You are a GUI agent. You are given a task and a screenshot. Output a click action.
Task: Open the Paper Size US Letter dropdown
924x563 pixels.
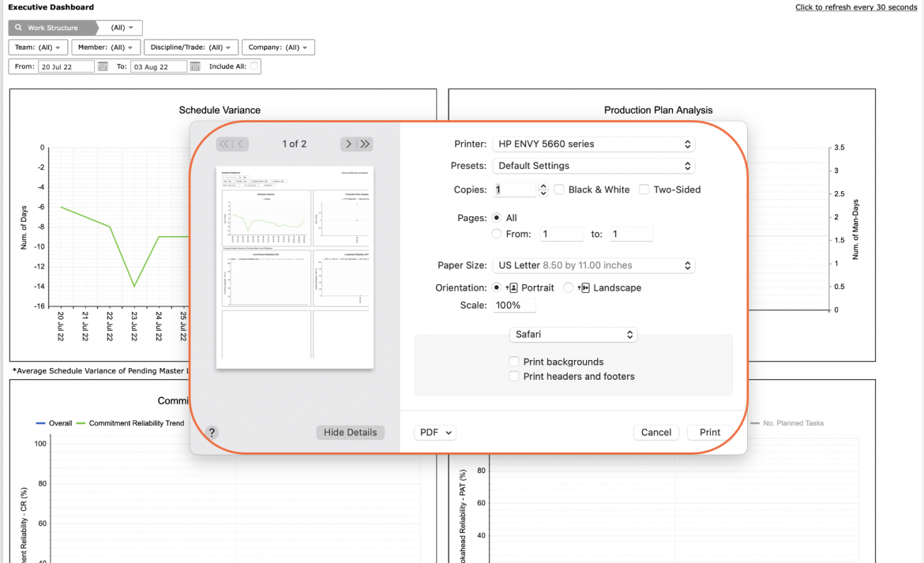tap(594, 265)
